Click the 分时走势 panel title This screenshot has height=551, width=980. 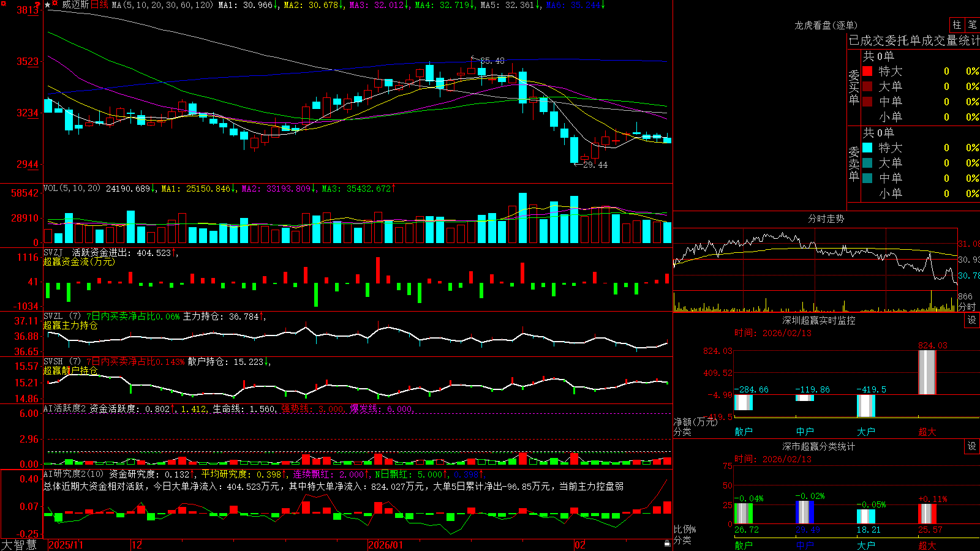[x=826, y=219]
